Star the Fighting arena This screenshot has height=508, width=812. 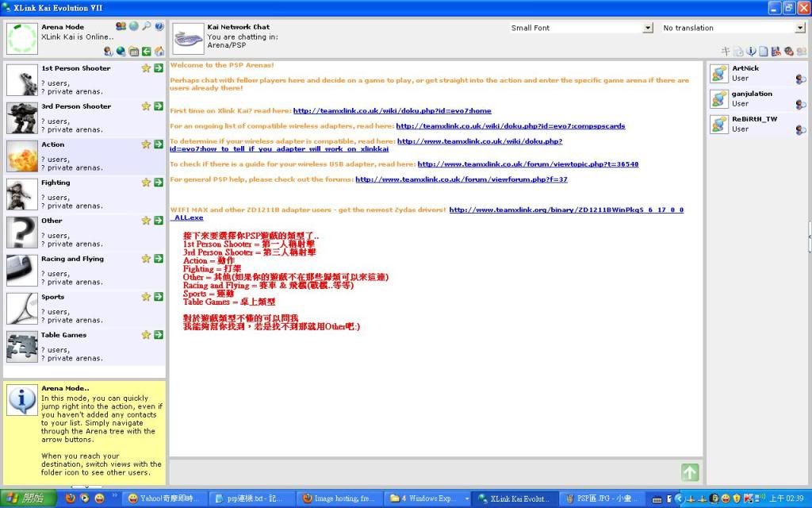[146, 182]
